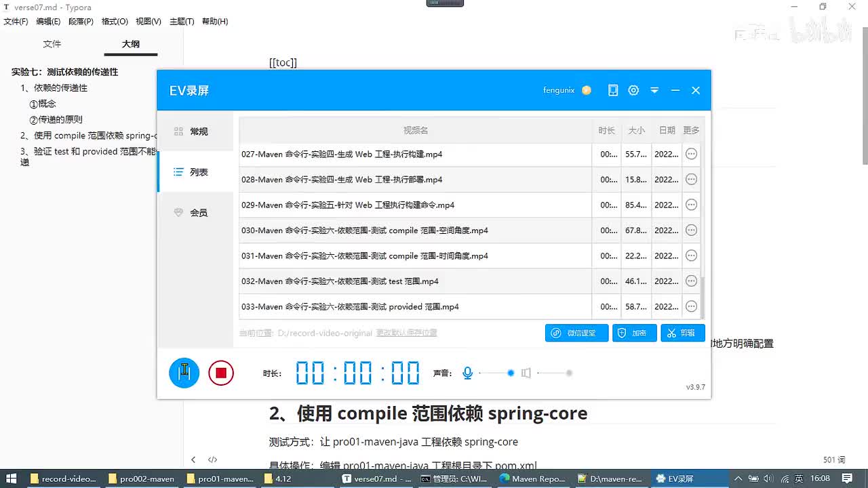Image resolution: width=868 pixels, height=488 pixels.
Task: Click the 大小 column header
Action: click(x=636, y=130)
